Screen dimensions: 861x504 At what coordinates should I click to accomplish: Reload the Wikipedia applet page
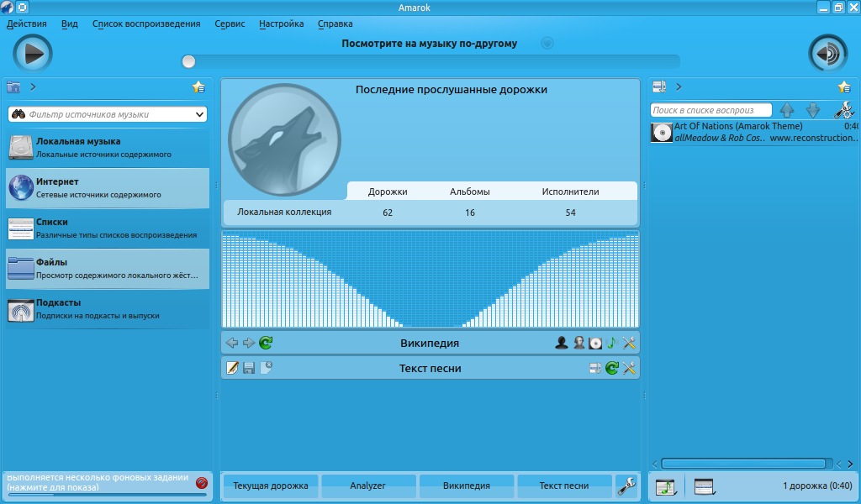click(x=266, y=343)
